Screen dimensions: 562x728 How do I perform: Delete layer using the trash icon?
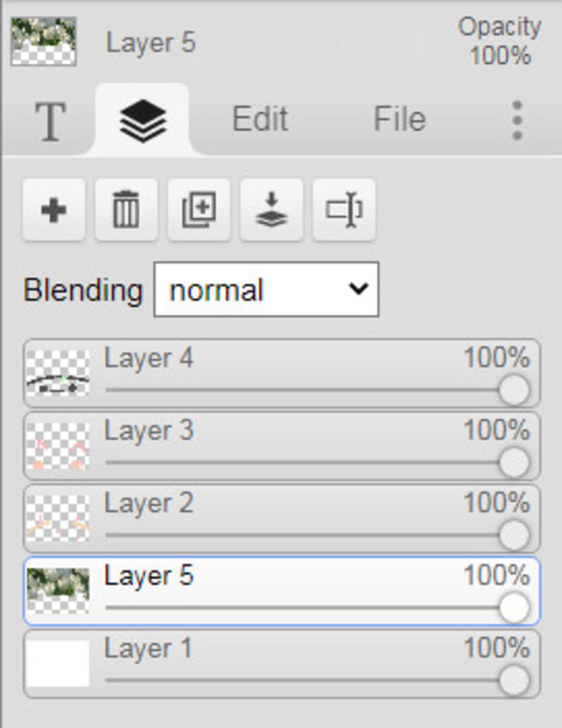click(x=126, y=210)
